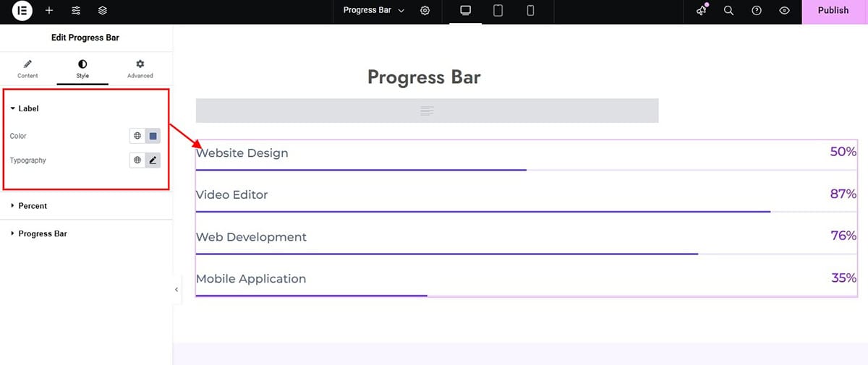Open the help question mark icon
Viewport: 868px width, 365px height.
click(757, 11)
